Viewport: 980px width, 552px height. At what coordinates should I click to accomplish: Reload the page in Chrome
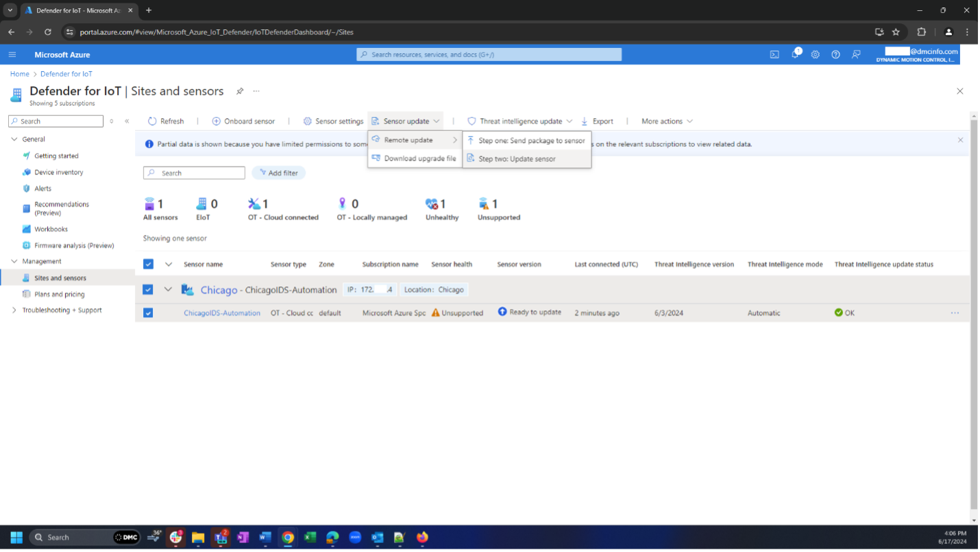48,32
